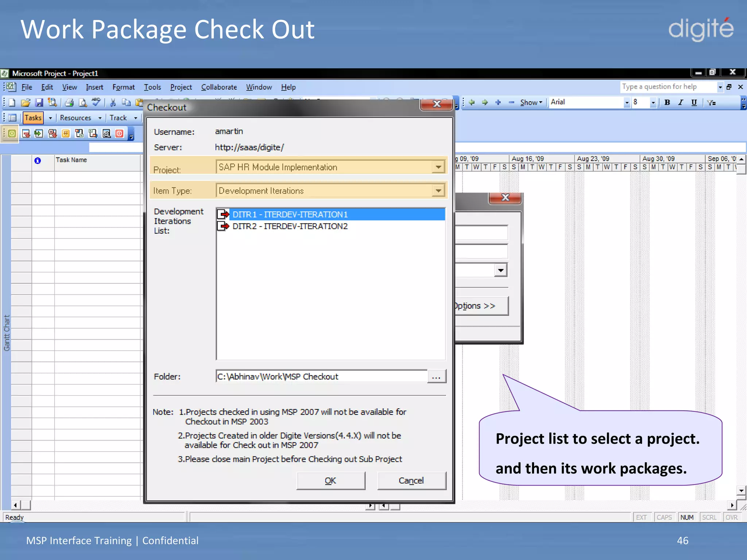Click the New document icon
The height and width of the screenshot is (560, 747).
point(12,103)
